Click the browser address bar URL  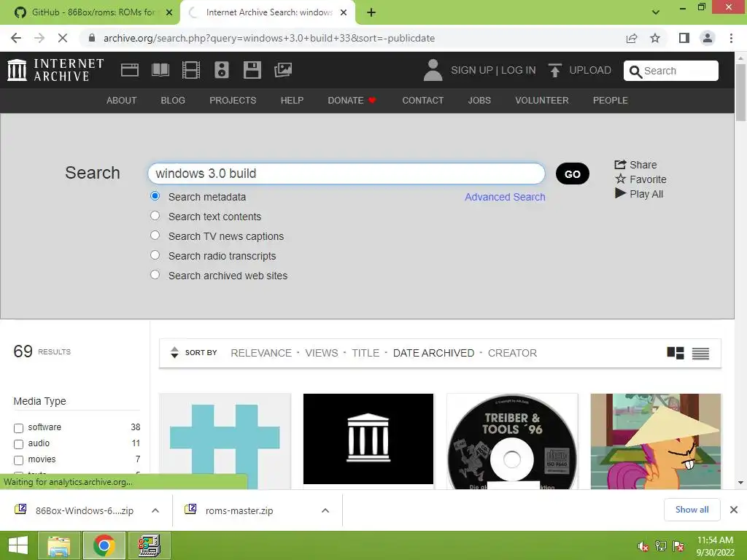pyautogui.click(x=269, y=38)
